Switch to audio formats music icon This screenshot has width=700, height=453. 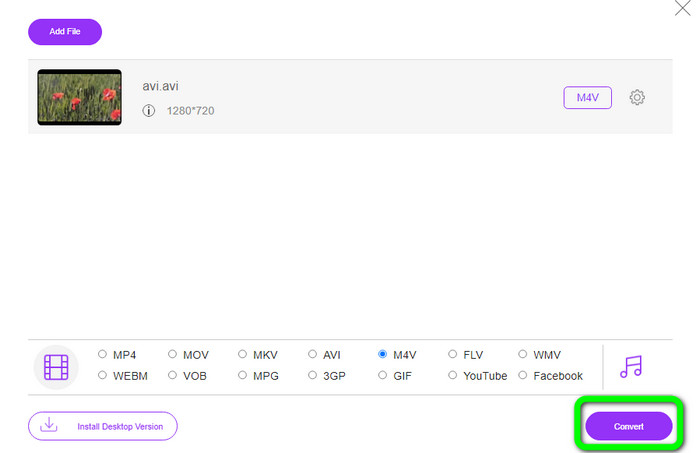[x=631, y=367]
